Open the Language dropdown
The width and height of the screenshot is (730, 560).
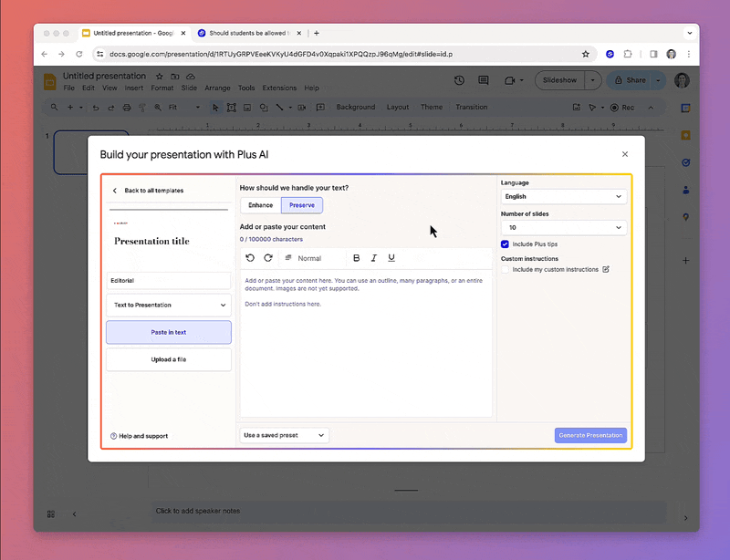click(x=563, y=196)
